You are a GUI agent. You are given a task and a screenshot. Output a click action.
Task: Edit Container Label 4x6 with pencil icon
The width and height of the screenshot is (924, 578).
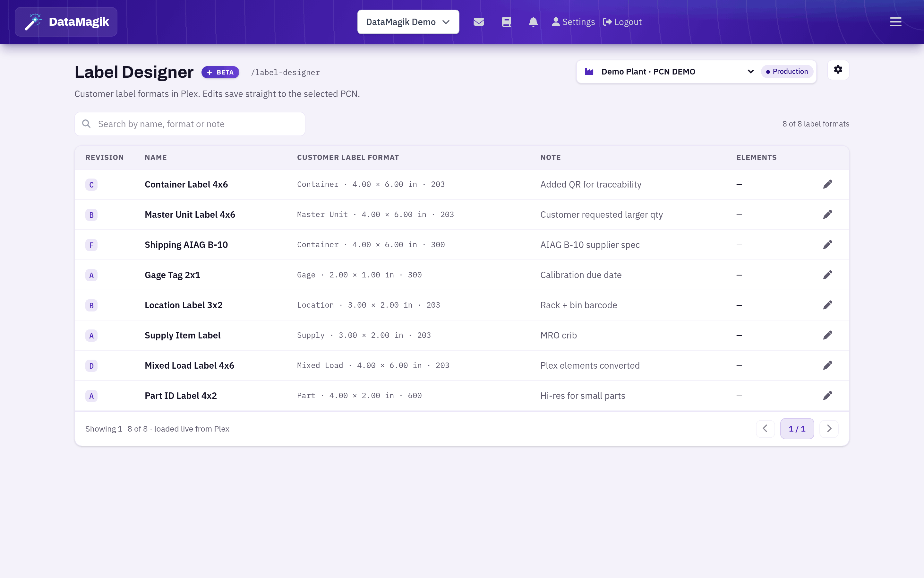click(827, 184)
